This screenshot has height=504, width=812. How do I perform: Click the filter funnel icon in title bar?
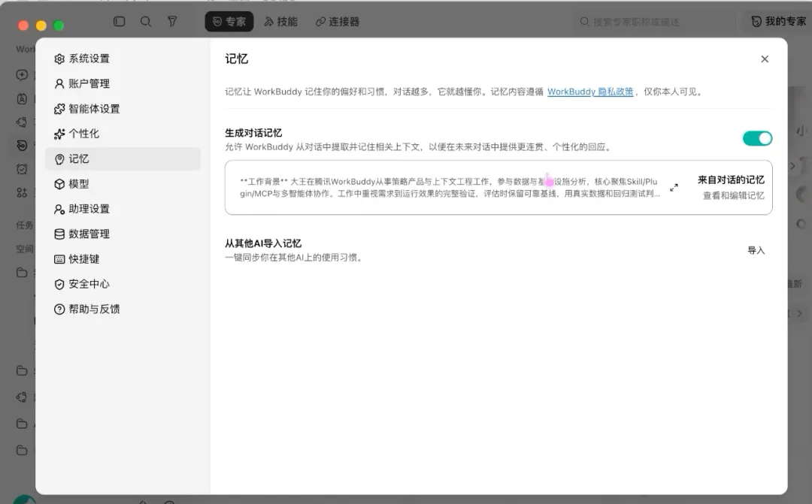click(172, 21)
